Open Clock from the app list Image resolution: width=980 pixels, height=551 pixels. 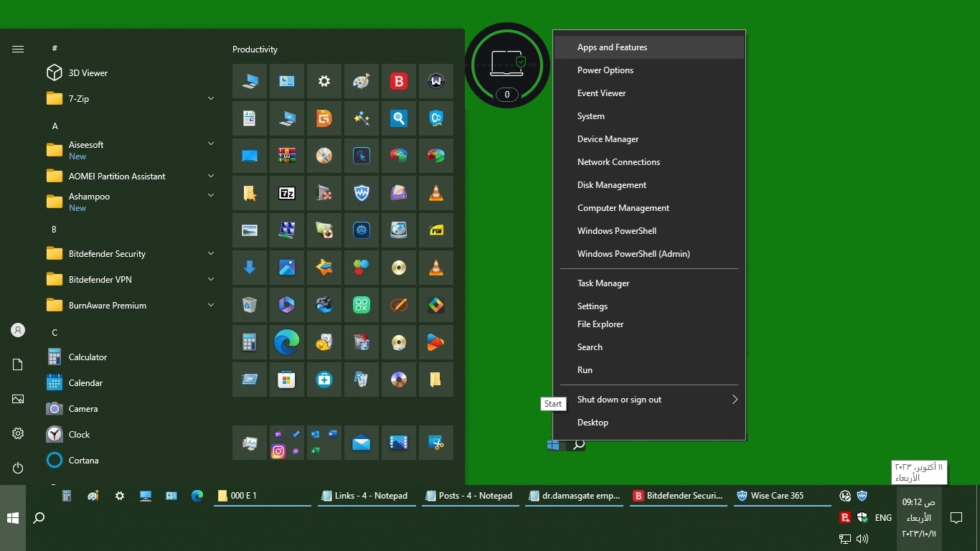pos(132,434)
